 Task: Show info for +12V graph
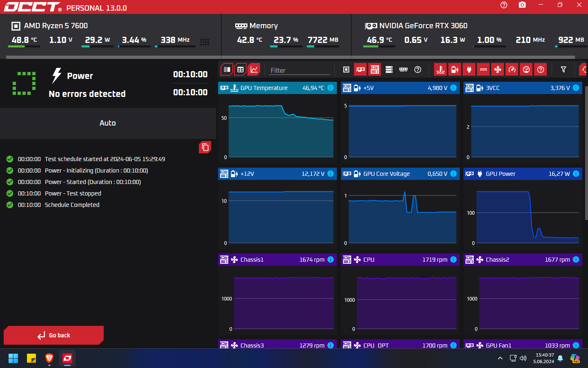[x=331, y=174]
